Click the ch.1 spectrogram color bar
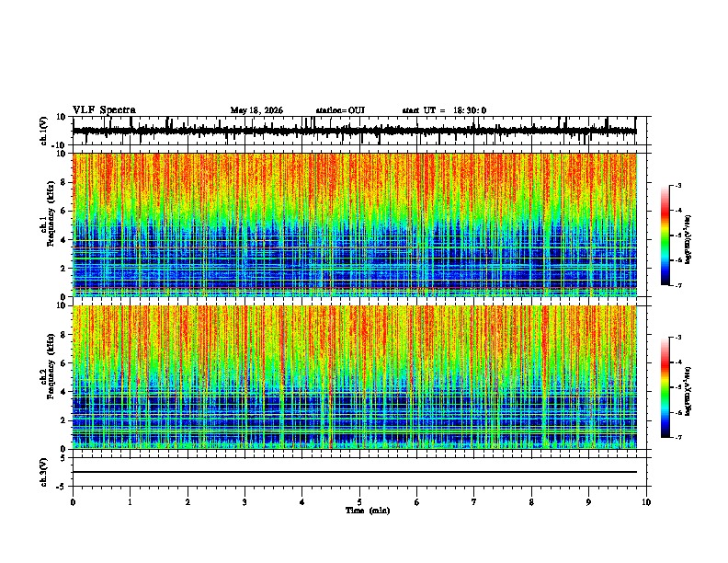 click(x=665, y=236)
